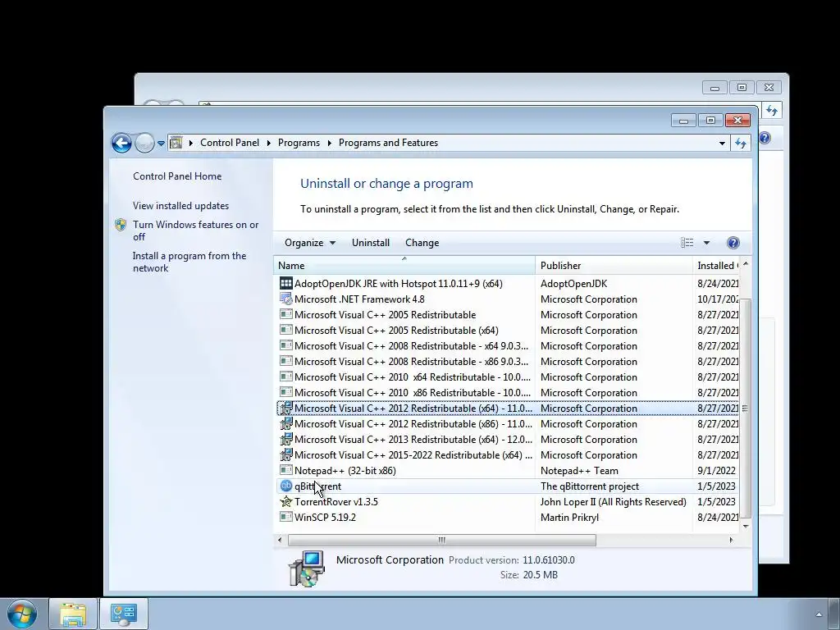Click Refresh button in background window
The image size is (840, 630).
click(771, 111)
